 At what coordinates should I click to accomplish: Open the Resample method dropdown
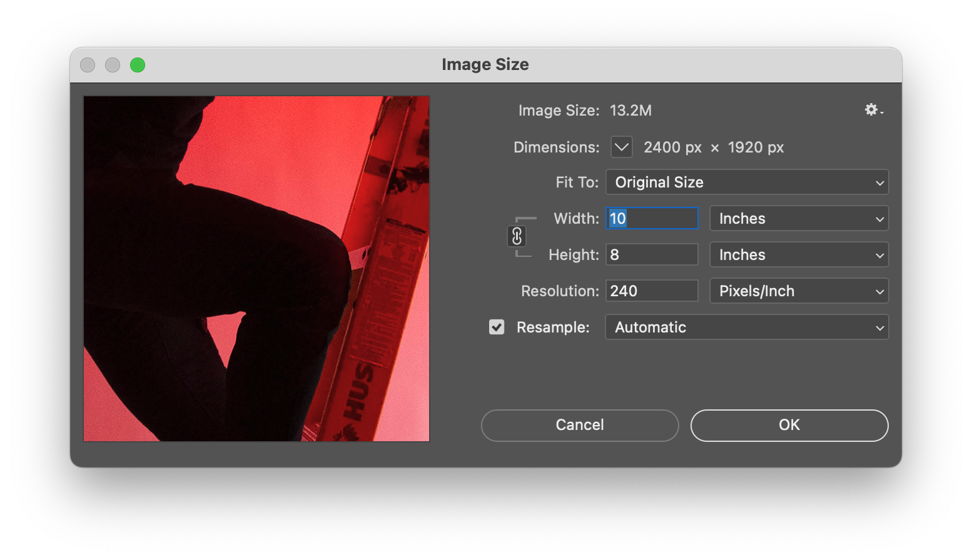tap(747, 327)
